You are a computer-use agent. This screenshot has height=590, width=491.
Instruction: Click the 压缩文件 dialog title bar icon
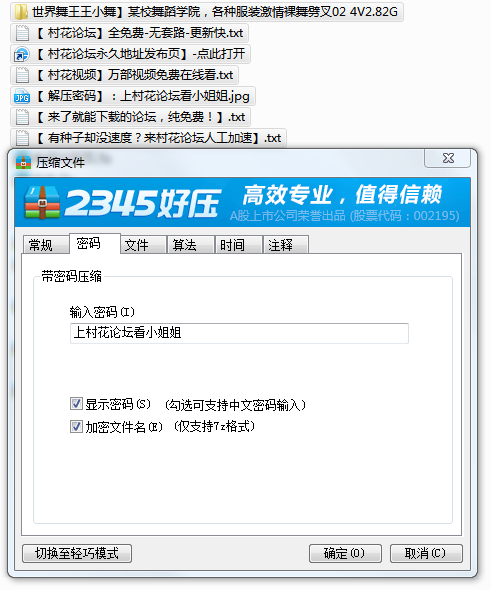point(23,163)
